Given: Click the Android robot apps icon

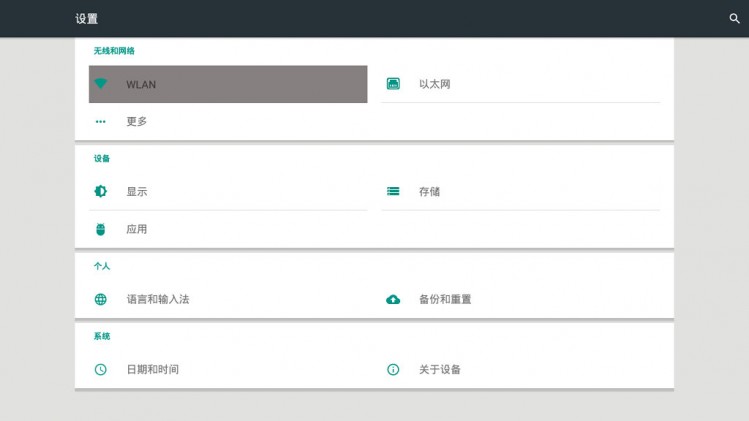Looking at the screenshot, I should click(100, 229).
